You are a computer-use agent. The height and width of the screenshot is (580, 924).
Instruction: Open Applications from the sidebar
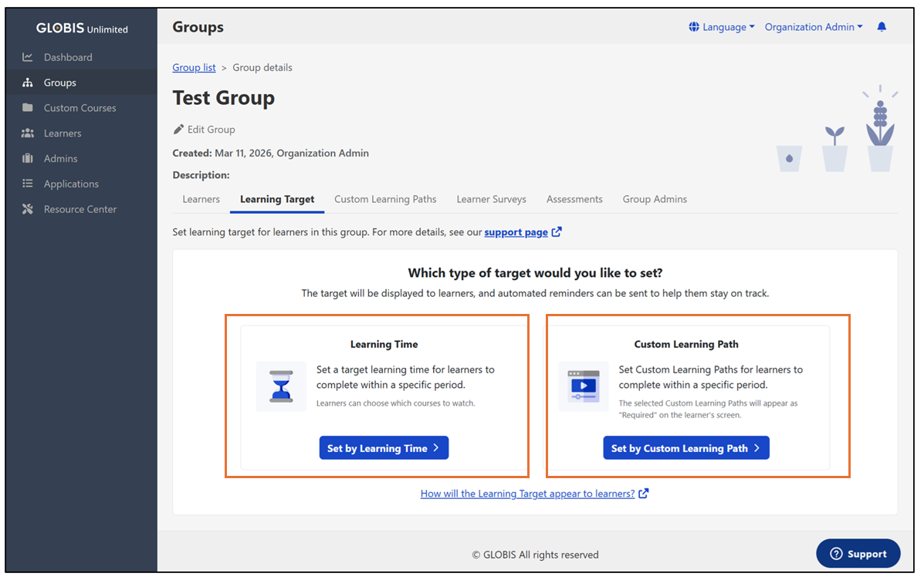81,184
